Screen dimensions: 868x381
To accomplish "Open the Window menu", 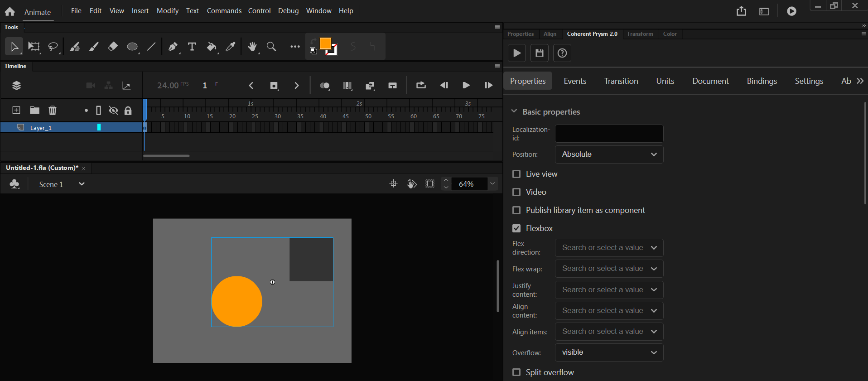I will point(319,11).
